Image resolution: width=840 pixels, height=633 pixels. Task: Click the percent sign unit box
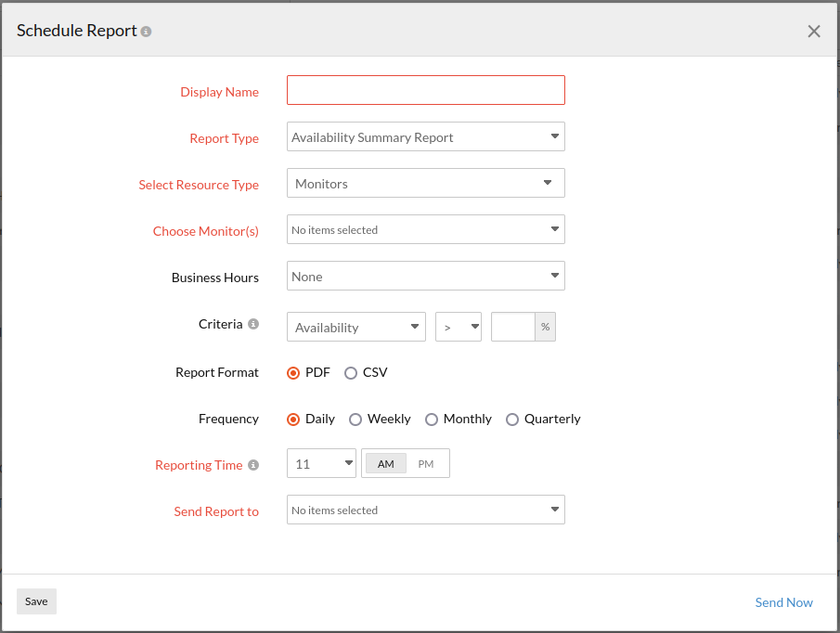tap(546, 327)
